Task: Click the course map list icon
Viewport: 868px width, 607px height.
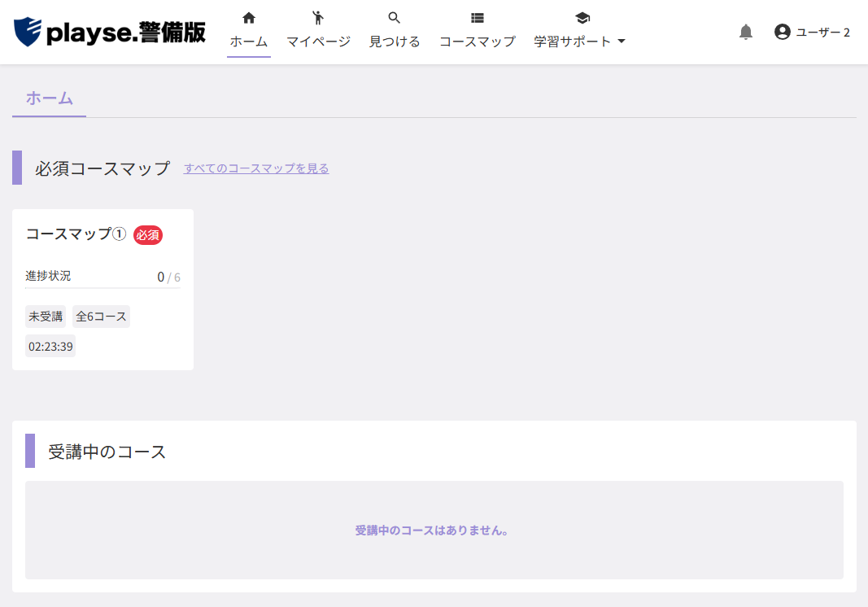Action: [x=478, y=18]
